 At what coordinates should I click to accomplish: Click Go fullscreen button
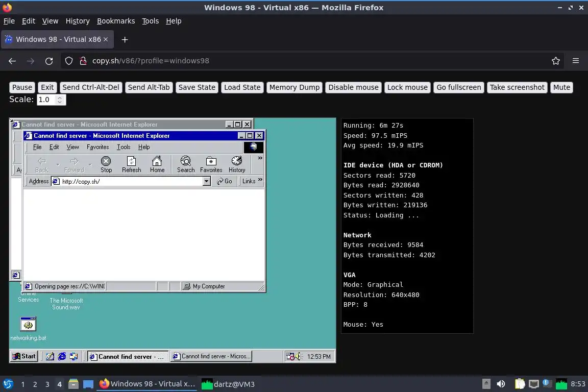459,87
